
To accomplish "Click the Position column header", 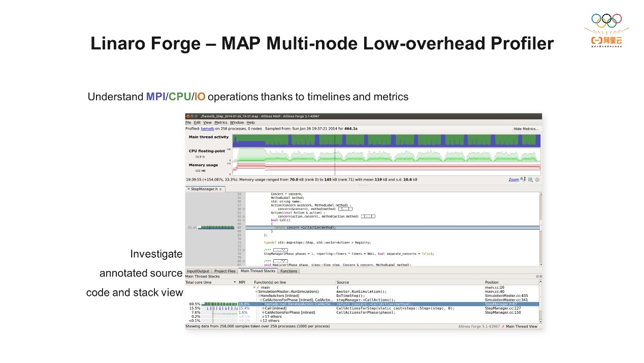I will [x=511, y=282].
